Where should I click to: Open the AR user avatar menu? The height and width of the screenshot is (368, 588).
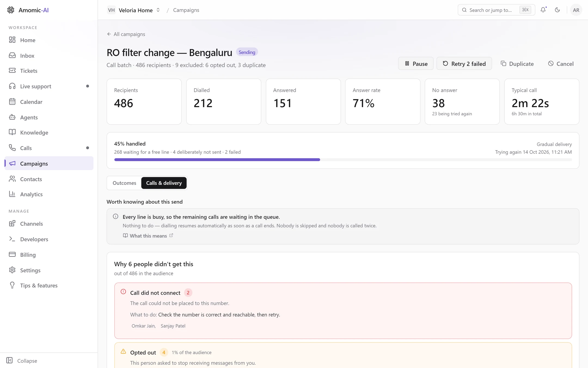(576, 10)
